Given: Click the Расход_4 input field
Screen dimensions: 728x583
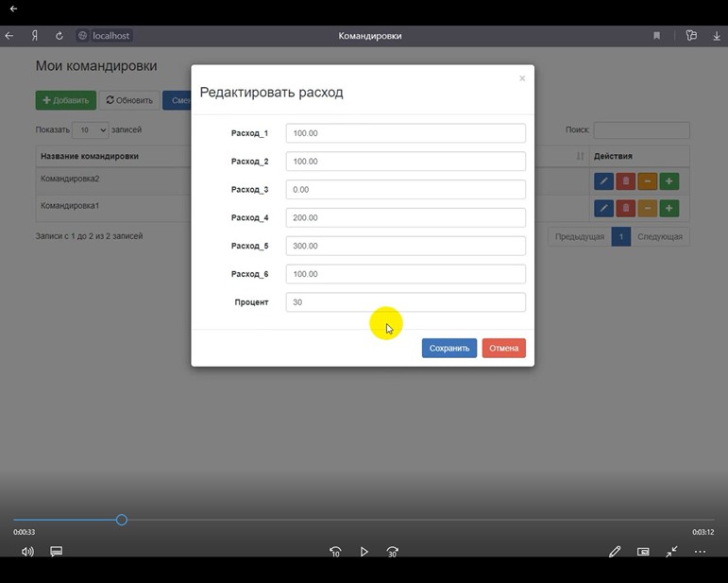Looking at the screenshot, I should tap(405, 217).
